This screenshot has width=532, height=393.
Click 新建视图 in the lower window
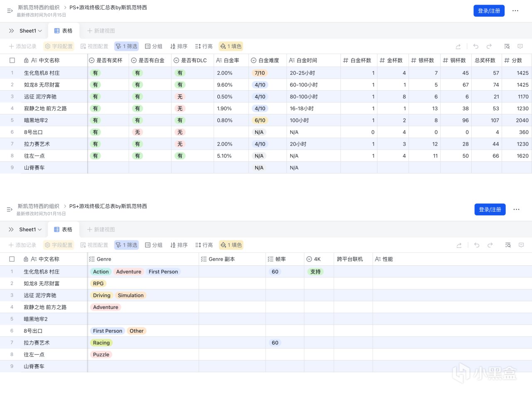(x=101, y=230)
